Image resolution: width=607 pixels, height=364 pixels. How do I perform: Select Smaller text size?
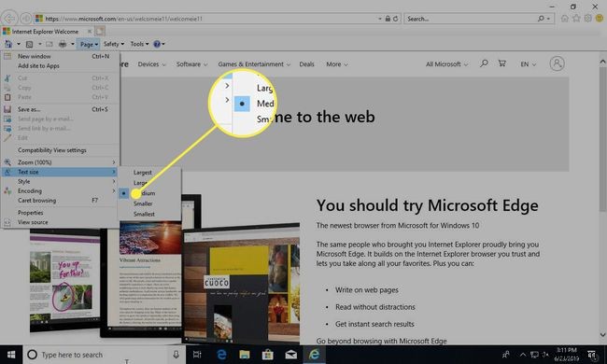pos(149,203)
